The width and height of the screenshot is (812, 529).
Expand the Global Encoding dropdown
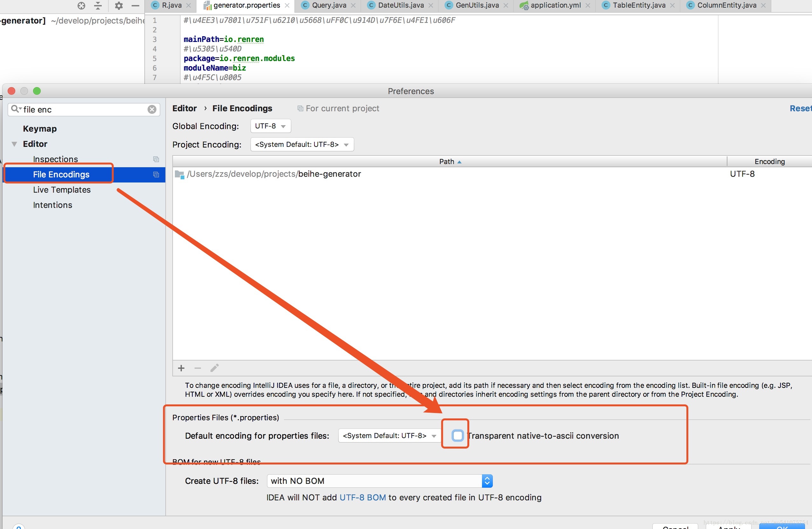(x=268, y=126)
